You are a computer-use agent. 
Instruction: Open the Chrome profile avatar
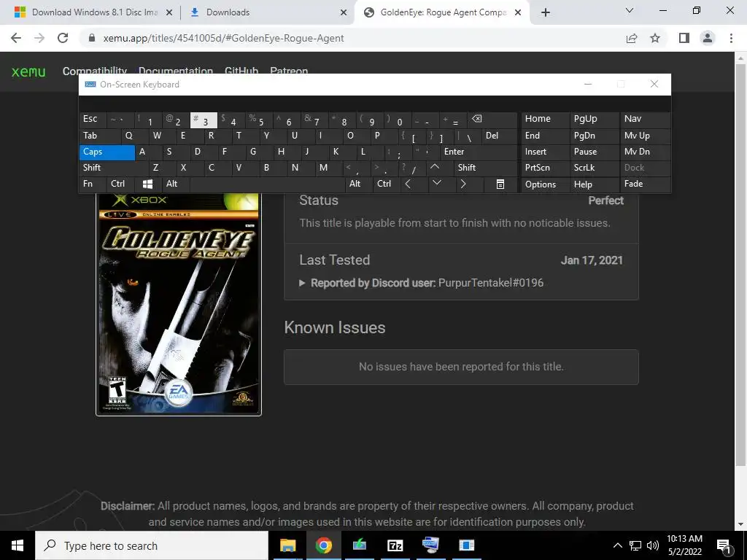tap(708, 38)
